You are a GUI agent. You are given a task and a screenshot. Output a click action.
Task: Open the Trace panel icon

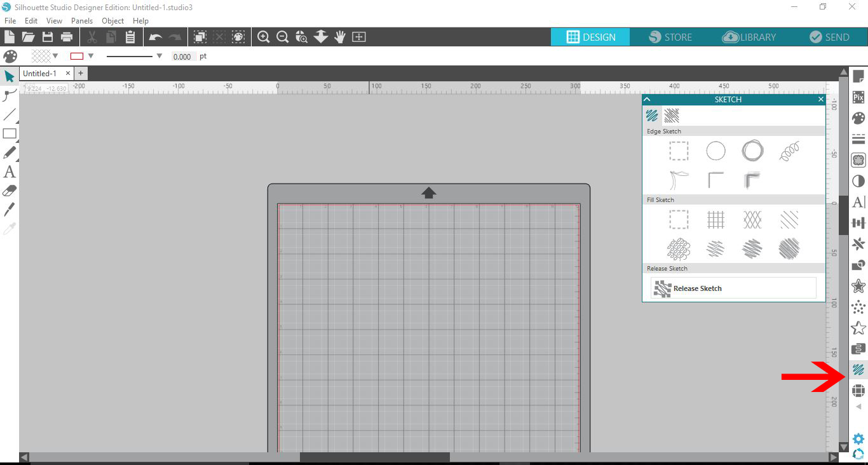tap(858, 160)
